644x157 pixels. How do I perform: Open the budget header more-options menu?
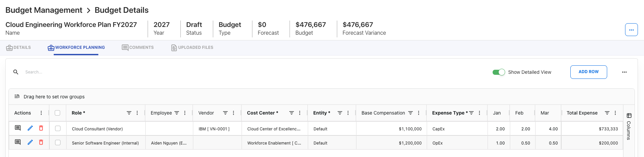click(x=631, y=30)
